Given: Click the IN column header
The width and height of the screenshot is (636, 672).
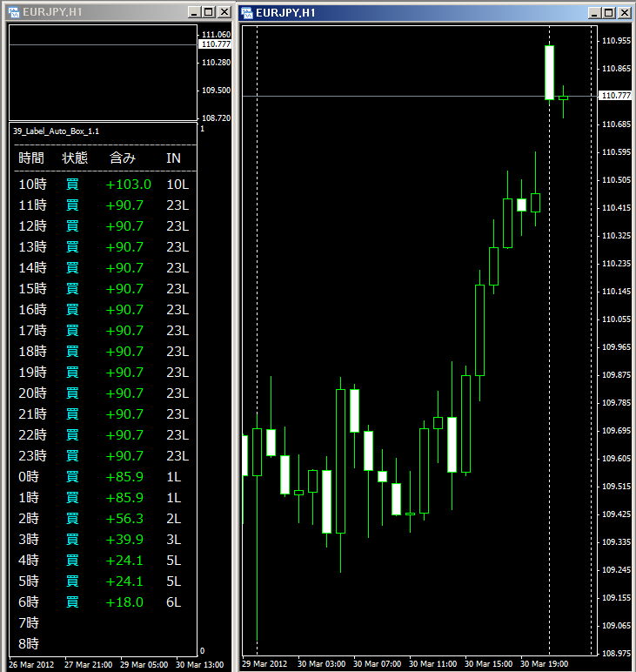Looking at the screenshot, I should (x=174, y=158).
